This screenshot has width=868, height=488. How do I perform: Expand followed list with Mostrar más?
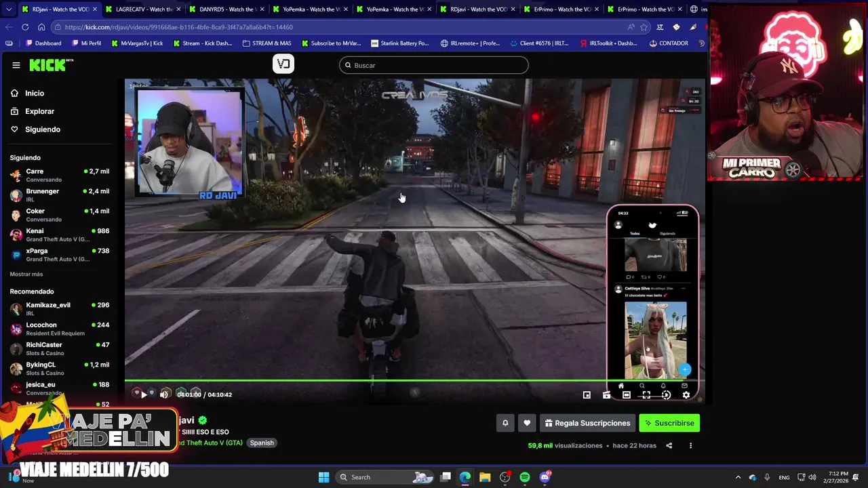[x=26, y=274]
